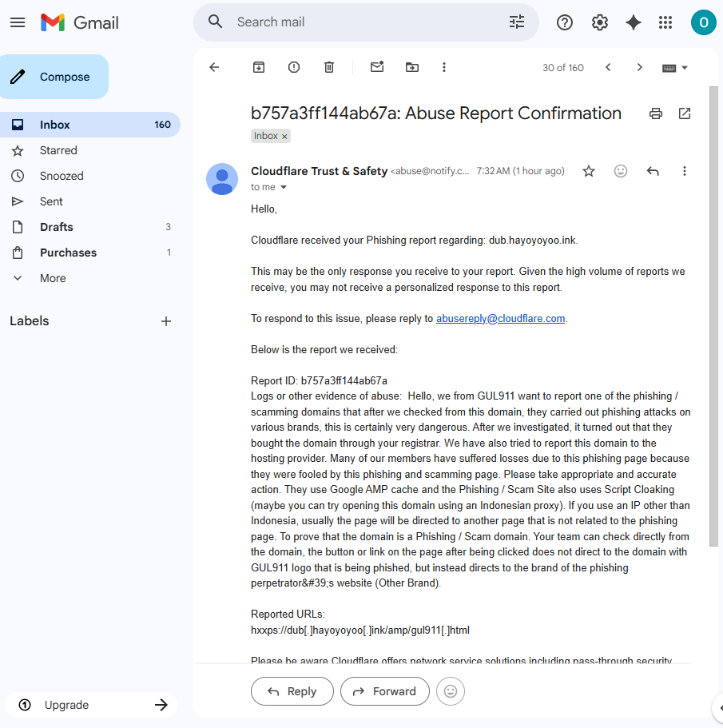Image resolution: width=723 pixels, height=728 pixels.
Task: Create a new label
Action: tap(165, 321)
